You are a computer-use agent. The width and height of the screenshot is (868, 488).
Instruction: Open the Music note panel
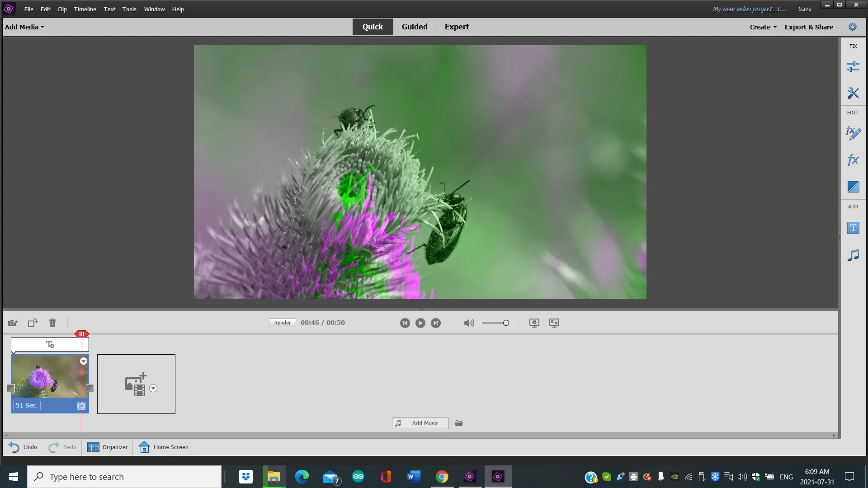853,255
